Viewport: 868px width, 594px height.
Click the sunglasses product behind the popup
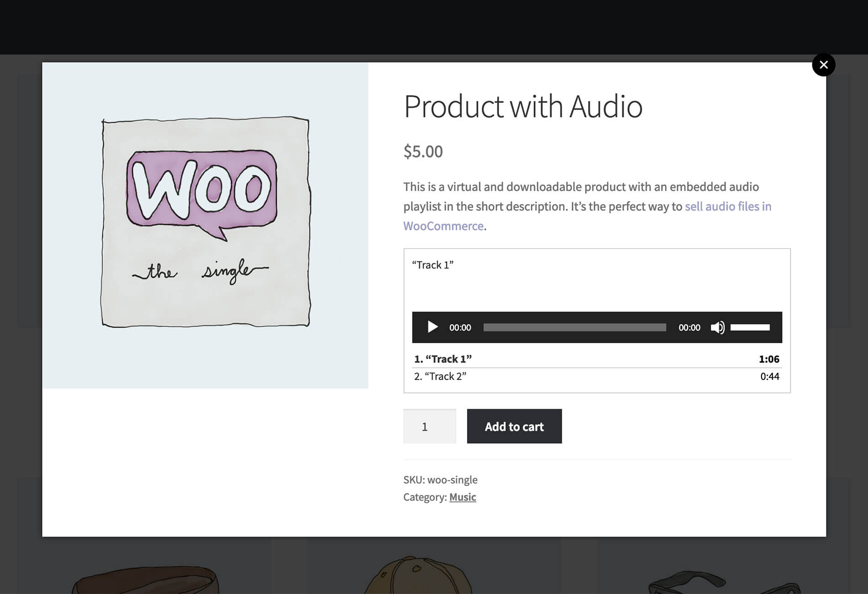click(x=724, y=583)
